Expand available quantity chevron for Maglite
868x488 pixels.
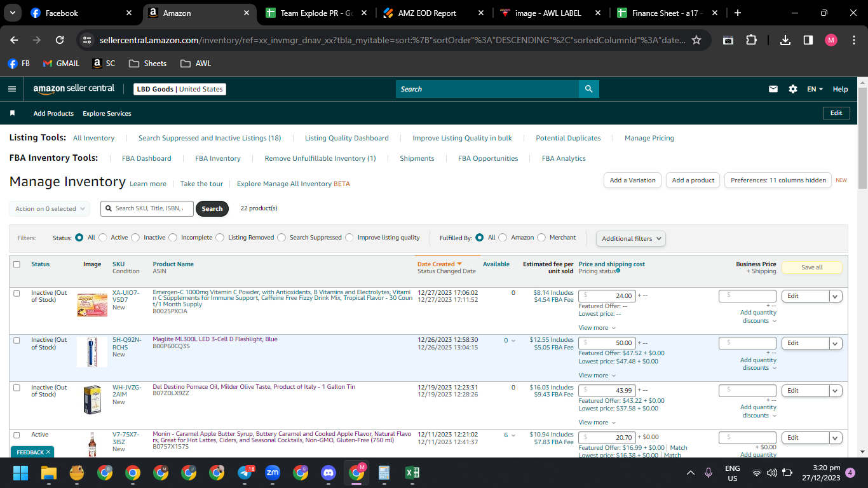(513, 341)
